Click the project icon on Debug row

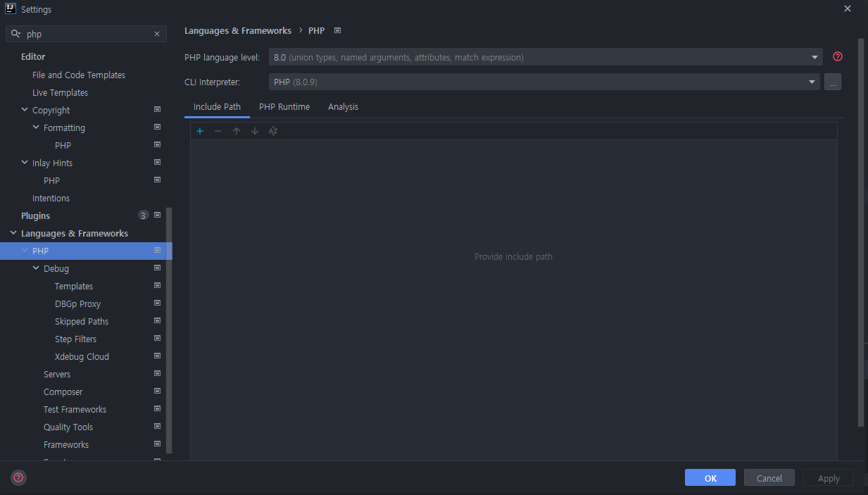[x=157, y=268]
